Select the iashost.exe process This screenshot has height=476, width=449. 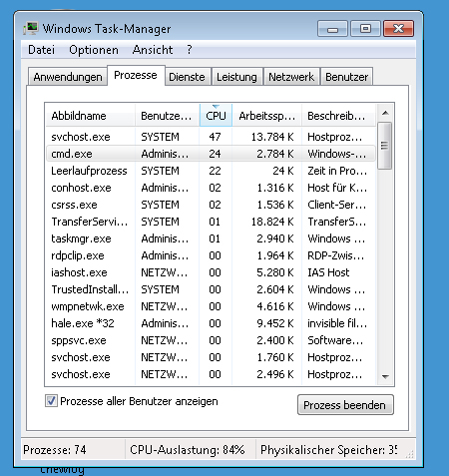(x=211, y=272)
